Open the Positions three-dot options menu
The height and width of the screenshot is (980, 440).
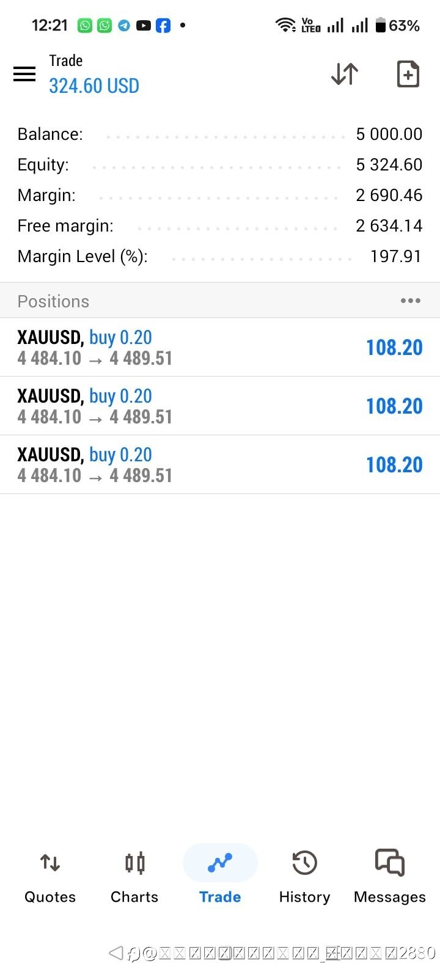(410, 301)
